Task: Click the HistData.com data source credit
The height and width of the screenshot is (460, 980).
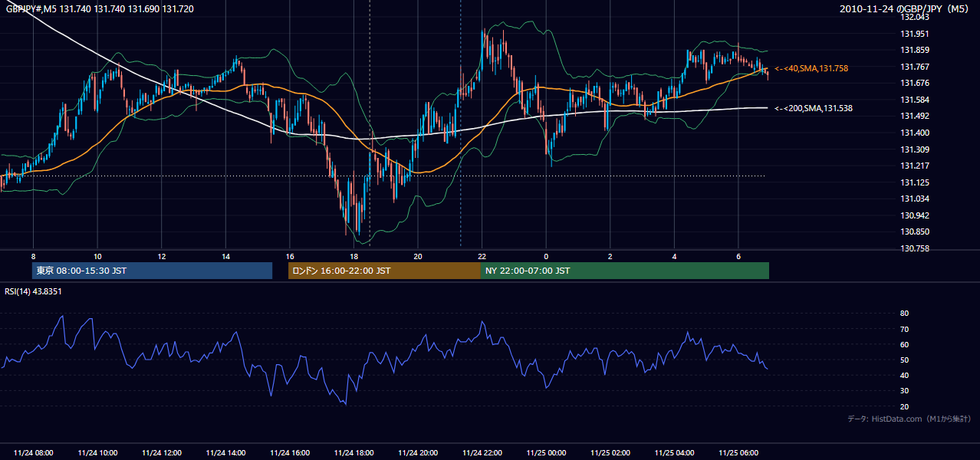Action: coord(909,419)
